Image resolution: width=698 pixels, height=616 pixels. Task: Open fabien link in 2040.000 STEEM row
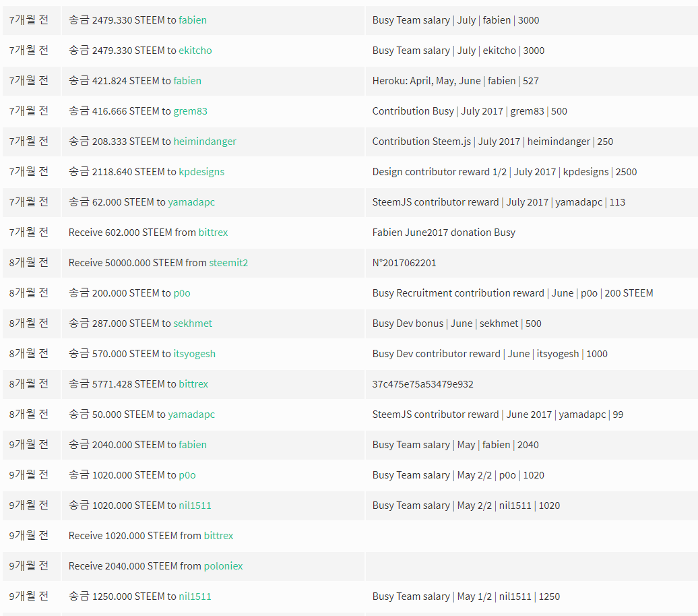click(x=192, y=445)
